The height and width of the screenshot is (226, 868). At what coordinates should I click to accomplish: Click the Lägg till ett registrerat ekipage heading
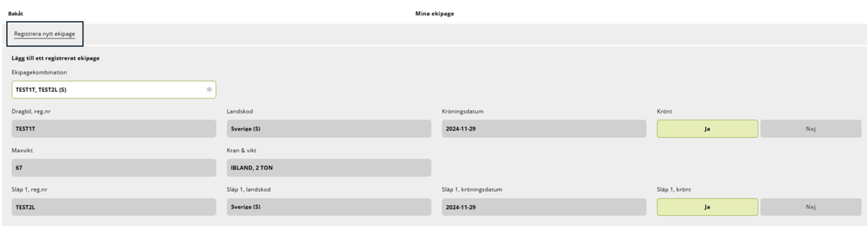coord(55,58)
